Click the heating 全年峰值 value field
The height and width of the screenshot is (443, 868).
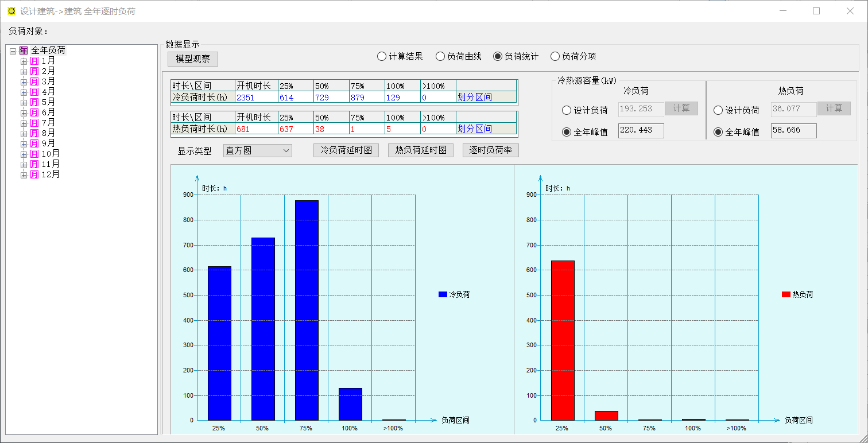click(x=793, y=131)
